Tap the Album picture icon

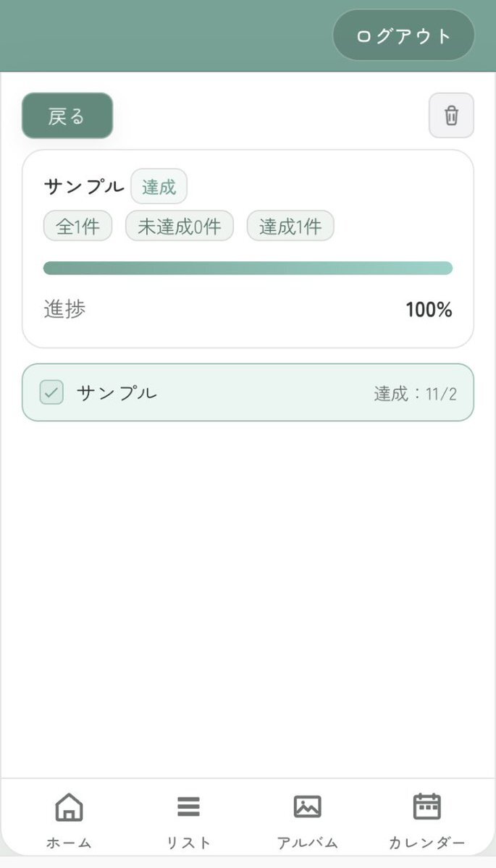(307, 806)
